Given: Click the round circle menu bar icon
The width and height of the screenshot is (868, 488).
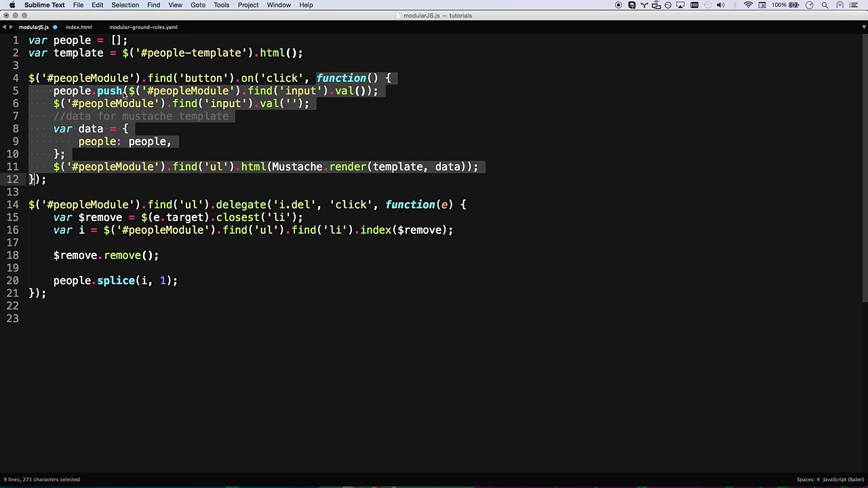Looking at the screenshot, I should tap(668, 5).
